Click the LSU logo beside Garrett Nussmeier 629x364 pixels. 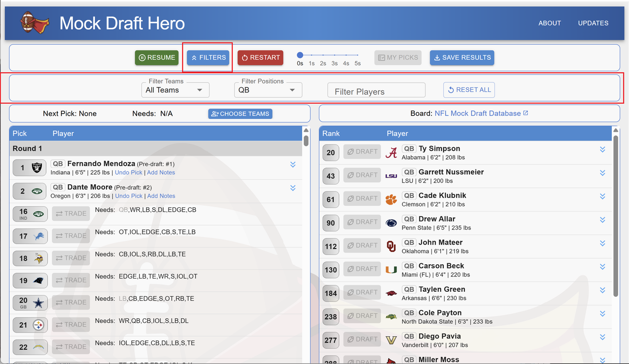point(391,176)
